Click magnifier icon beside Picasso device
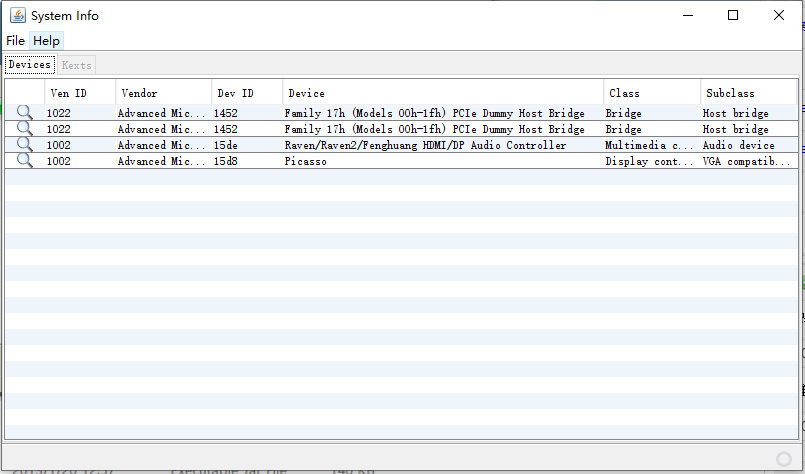This screenshot has width=805, height=474. [x=25, y=161]
